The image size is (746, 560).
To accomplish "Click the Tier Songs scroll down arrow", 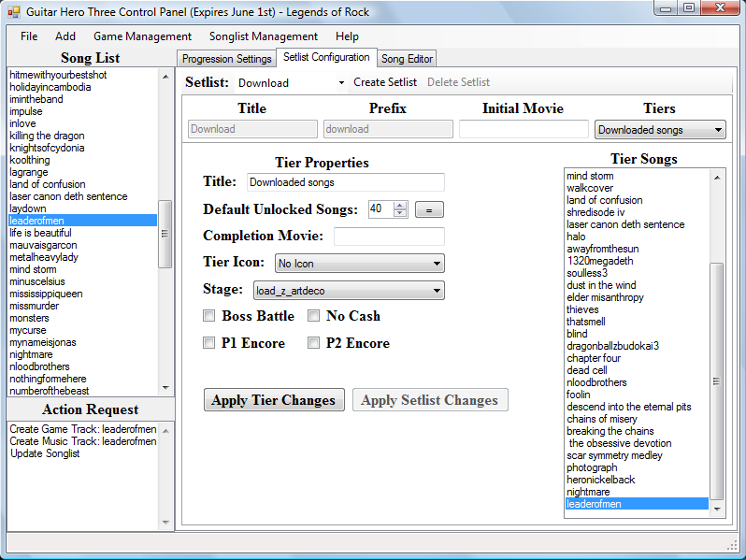I will 717,510.
